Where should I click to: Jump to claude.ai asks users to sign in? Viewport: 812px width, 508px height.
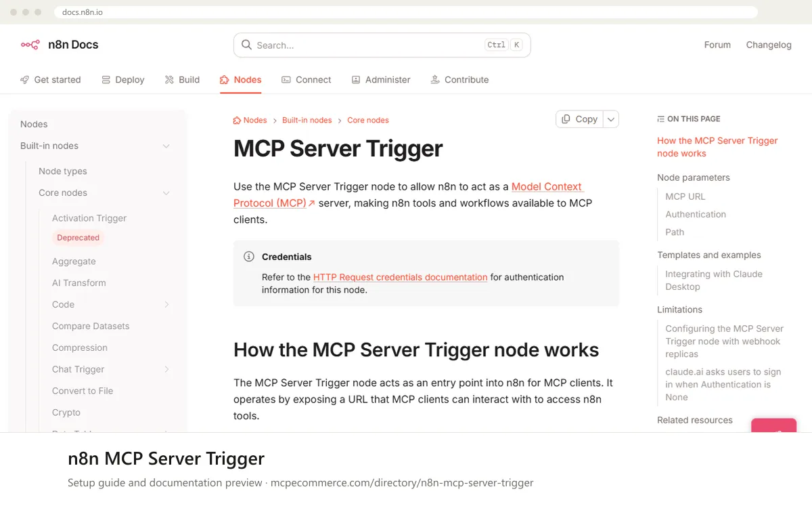pyautogui.click(x=723, y=385)
